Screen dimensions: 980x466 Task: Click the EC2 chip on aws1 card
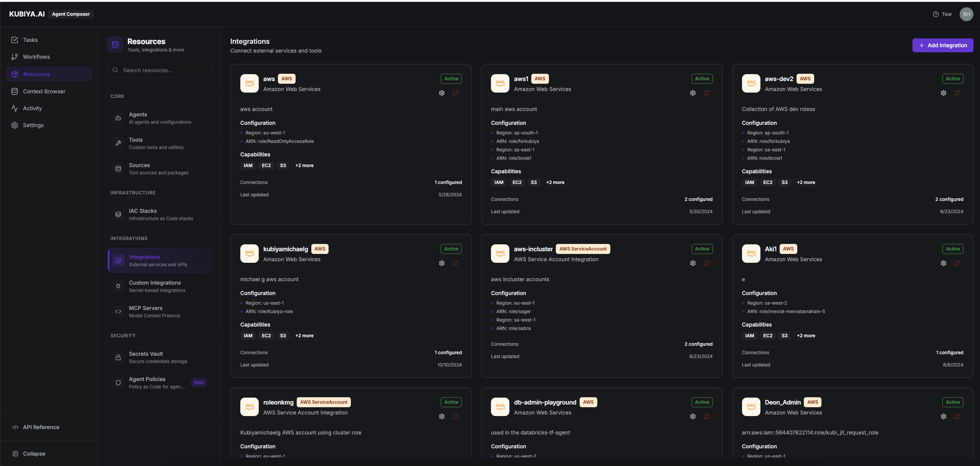(x=517, y=182)
